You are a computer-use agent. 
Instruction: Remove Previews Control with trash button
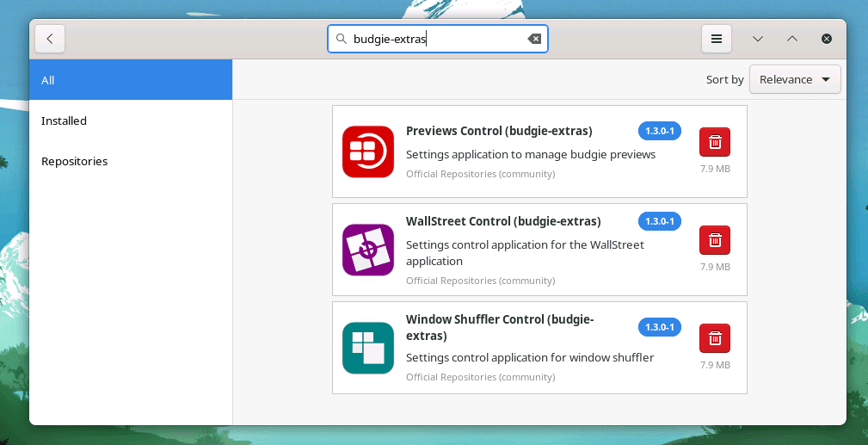point(715,142)
